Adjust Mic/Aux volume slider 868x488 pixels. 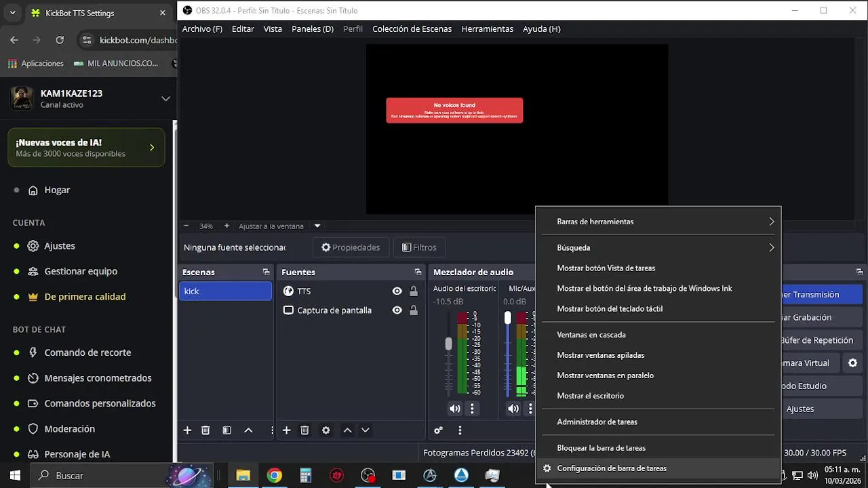click(x=507, y=317)
